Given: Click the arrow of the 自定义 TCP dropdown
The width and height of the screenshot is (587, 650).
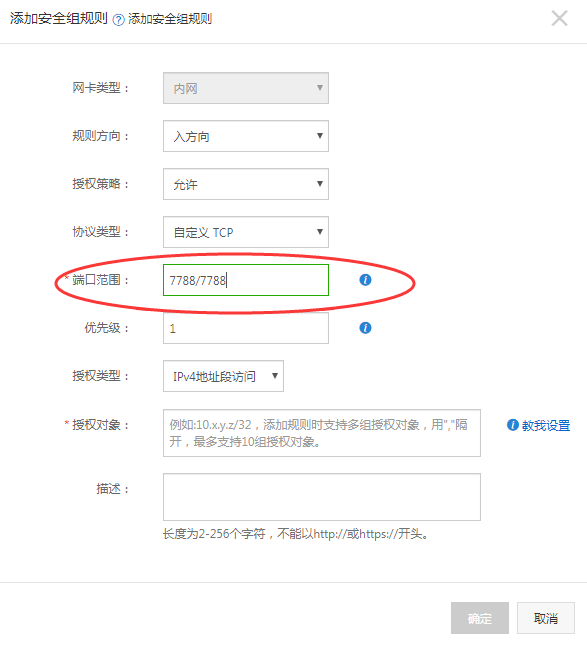Looking at the screenshot, I should pyautogui.click(x=320, y=232).
